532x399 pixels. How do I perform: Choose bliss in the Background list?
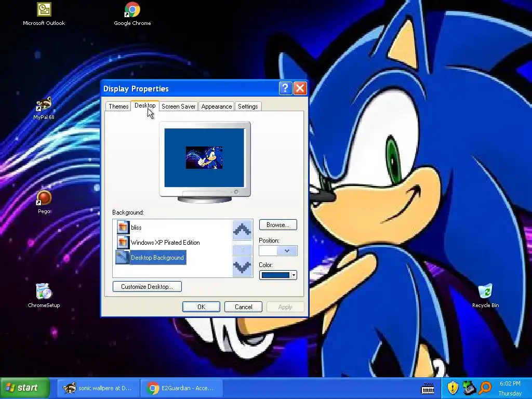[x=136, y=228]
